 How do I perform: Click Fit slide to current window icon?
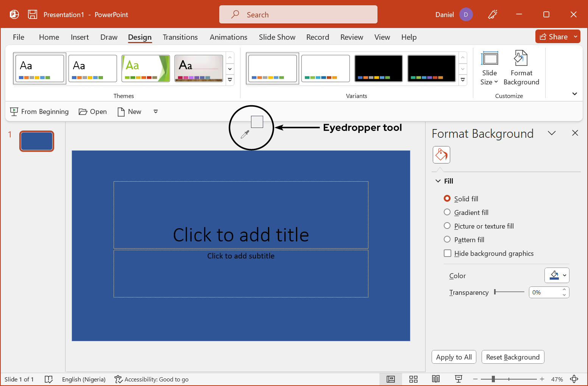pyautogui.click(x=574, y=379)
